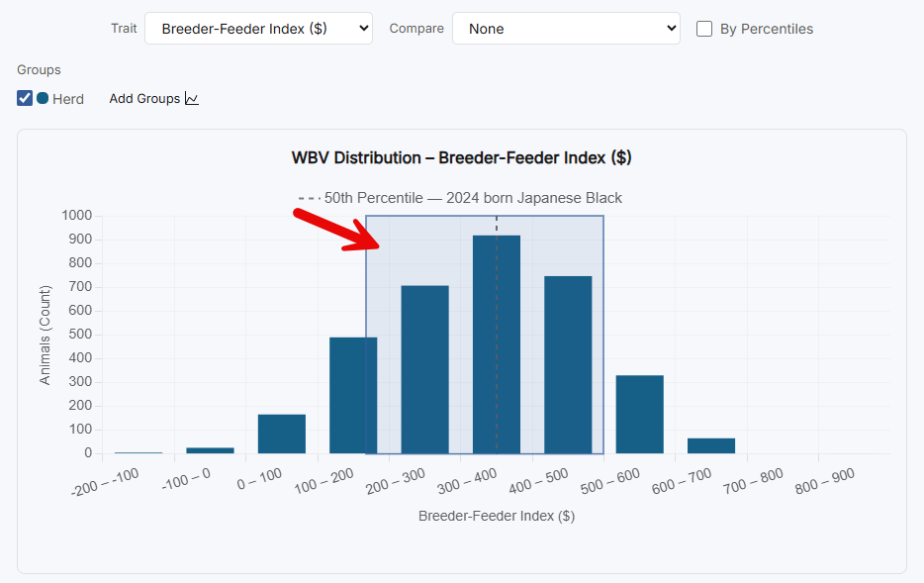
Task: Click the 700 – 800 axis tick label
Action: tap(754, 481)
